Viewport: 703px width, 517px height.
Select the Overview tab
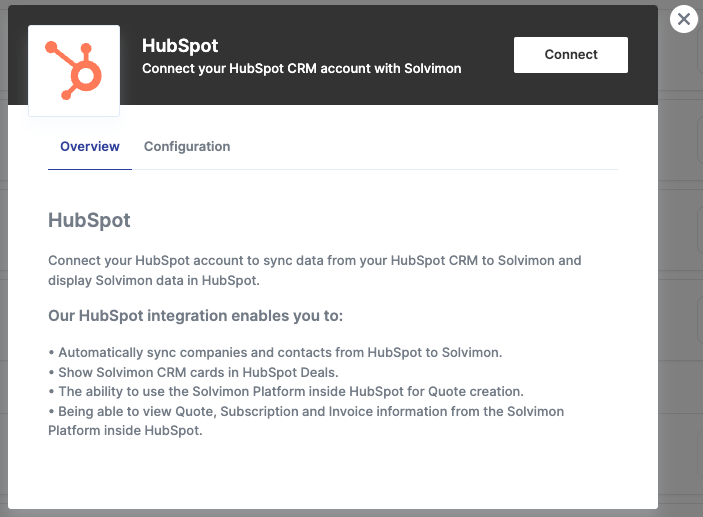pos(90,147)
